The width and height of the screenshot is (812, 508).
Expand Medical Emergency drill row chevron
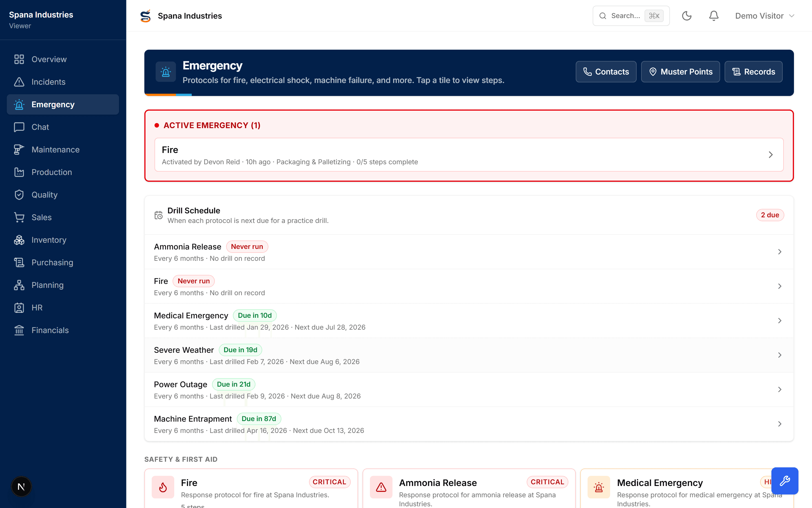coord(780,321)
